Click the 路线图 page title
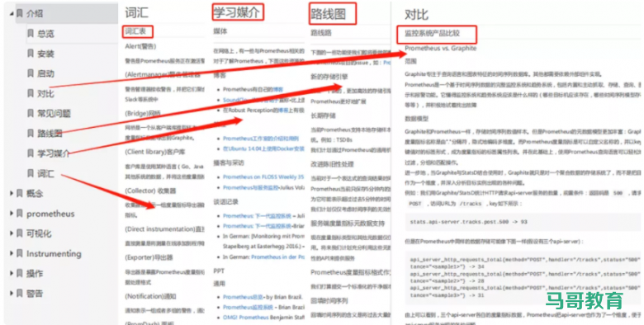The width and height of the screenshot is (644, 325). (x=328, y=14)
